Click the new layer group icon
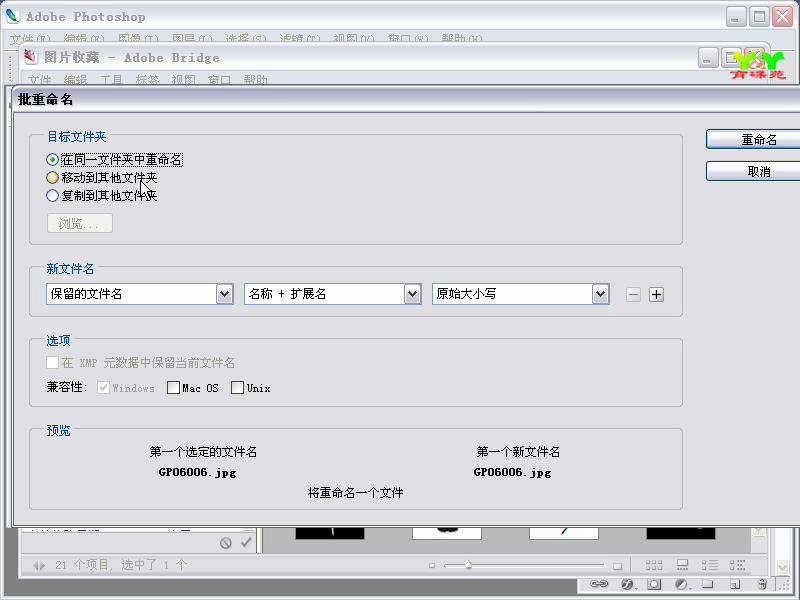The height and width of the screenshot is (600, 800). (708, 584)
